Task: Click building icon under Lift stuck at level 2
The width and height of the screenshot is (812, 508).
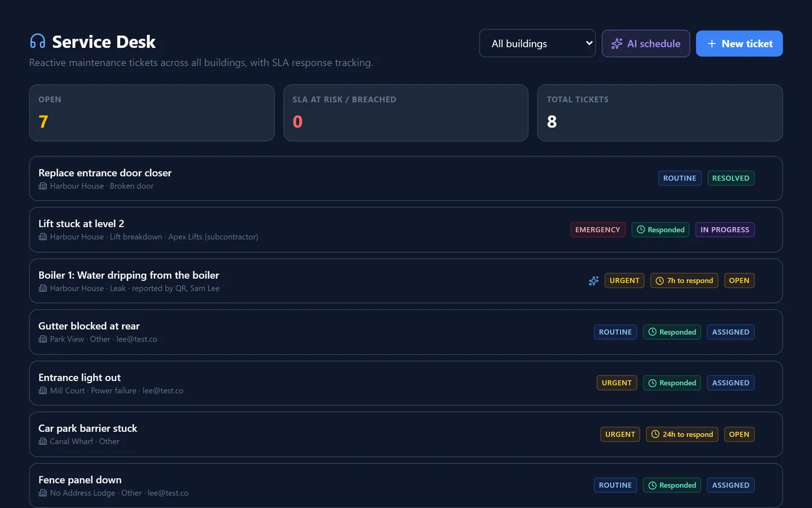Action: (43, 237)
